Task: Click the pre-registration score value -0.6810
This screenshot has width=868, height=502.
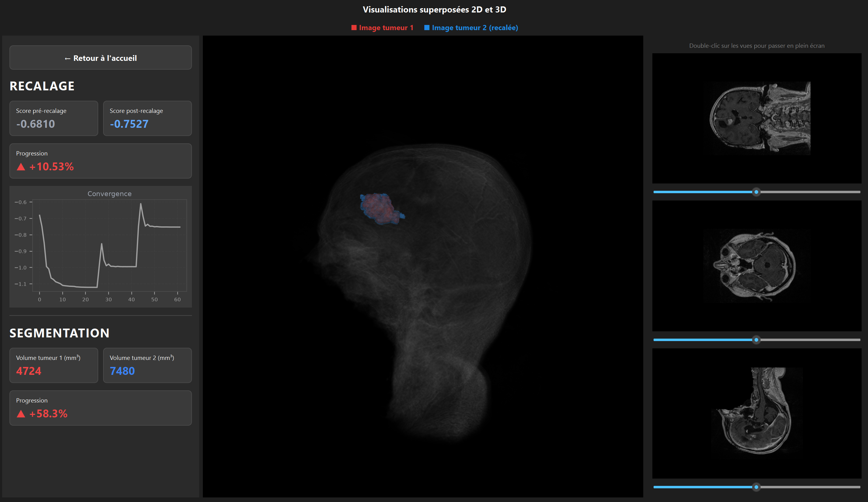Action: (36, 124)
